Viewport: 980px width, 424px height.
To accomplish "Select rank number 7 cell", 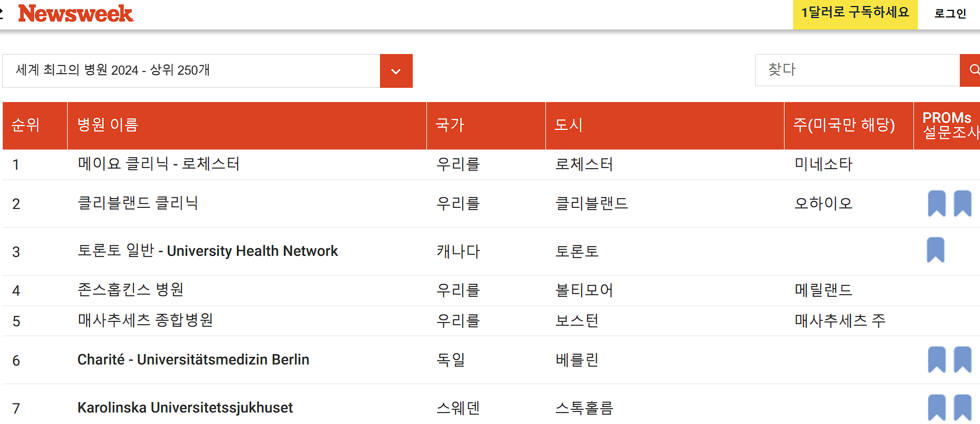I will tap(16, 409).
